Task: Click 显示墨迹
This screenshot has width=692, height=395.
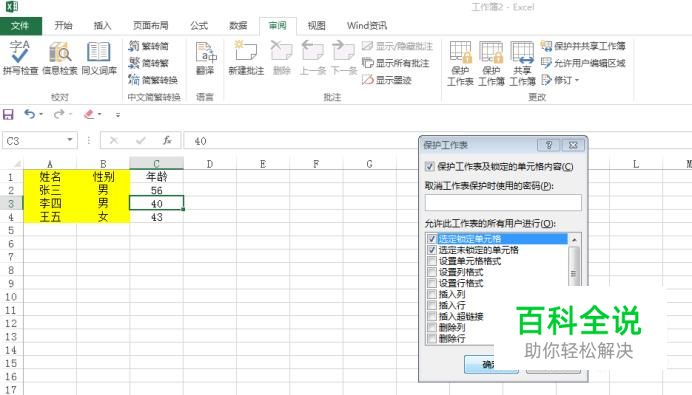Action: click(387, 80)
